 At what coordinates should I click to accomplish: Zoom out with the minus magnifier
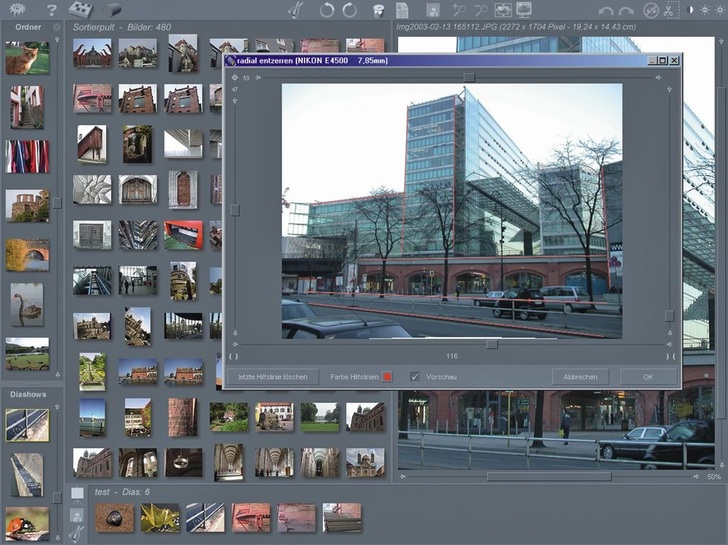pyautogui.click(x=481, y=10)
